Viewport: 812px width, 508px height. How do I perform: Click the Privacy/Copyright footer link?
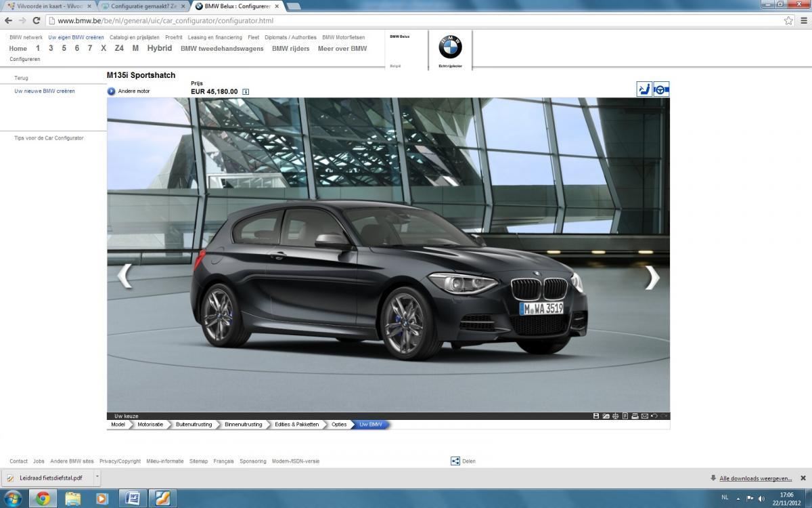point(120,461)
